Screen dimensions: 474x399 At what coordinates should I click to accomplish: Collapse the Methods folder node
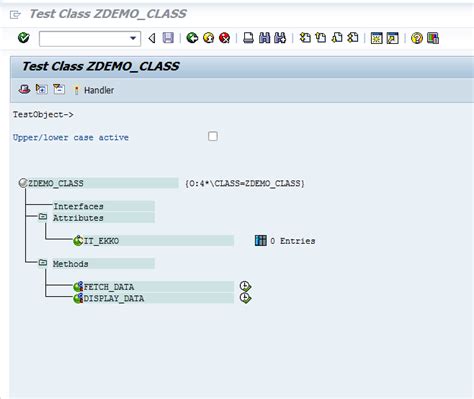click(x=43, y=263)
